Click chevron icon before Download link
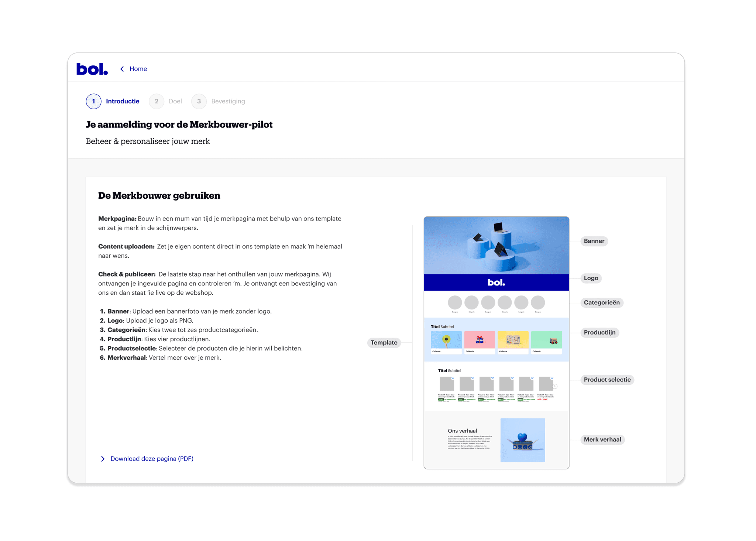756x541 pixels. 103,459
